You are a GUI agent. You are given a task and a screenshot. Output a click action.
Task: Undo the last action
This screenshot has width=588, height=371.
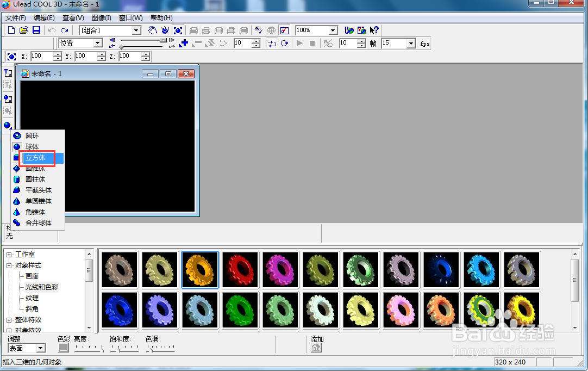tap(52, 30)
